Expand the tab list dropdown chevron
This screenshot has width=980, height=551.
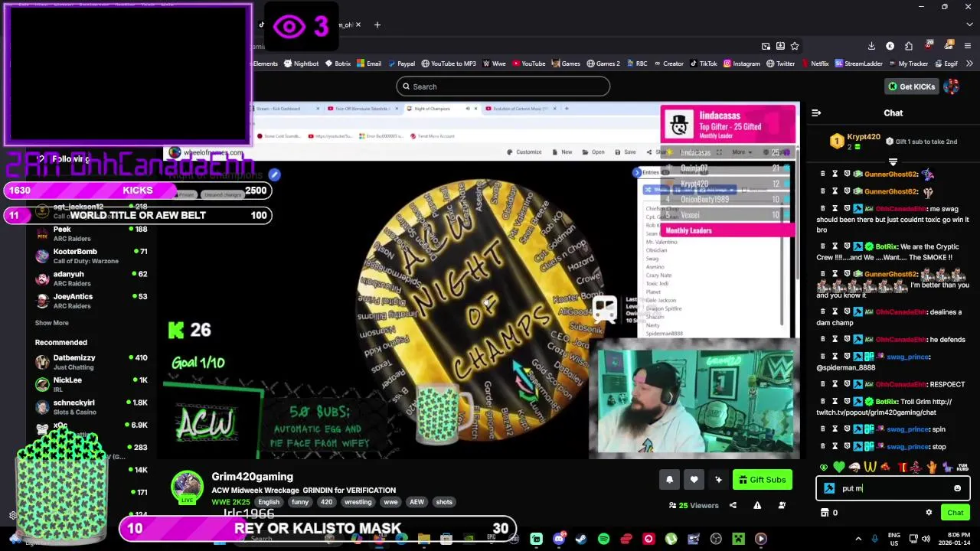(x=969, y=24)
